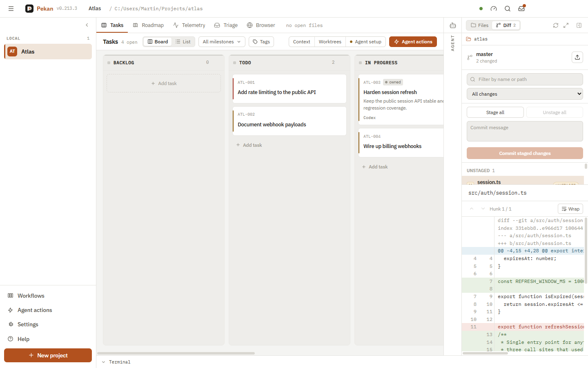Open the Roadmap tab

tap(148, 25)
